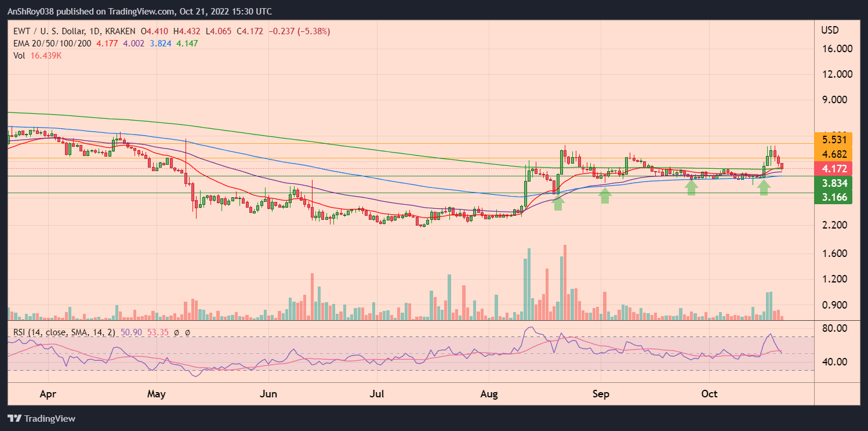The width and height of the screenshot is (868, 431).
Task: Click the Aug label on time axis
Action: 490,394
